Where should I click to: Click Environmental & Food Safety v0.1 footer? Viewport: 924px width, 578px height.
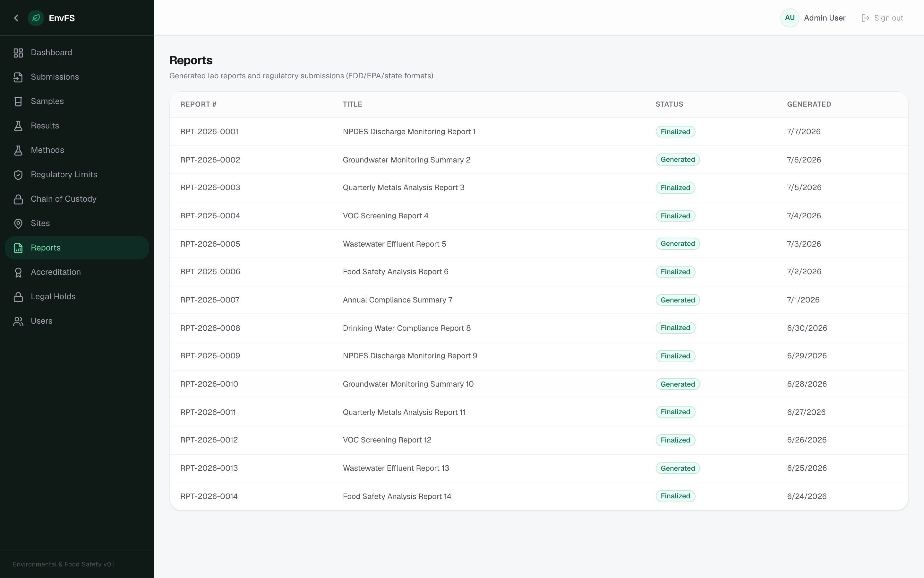click(x=64, y=564)
